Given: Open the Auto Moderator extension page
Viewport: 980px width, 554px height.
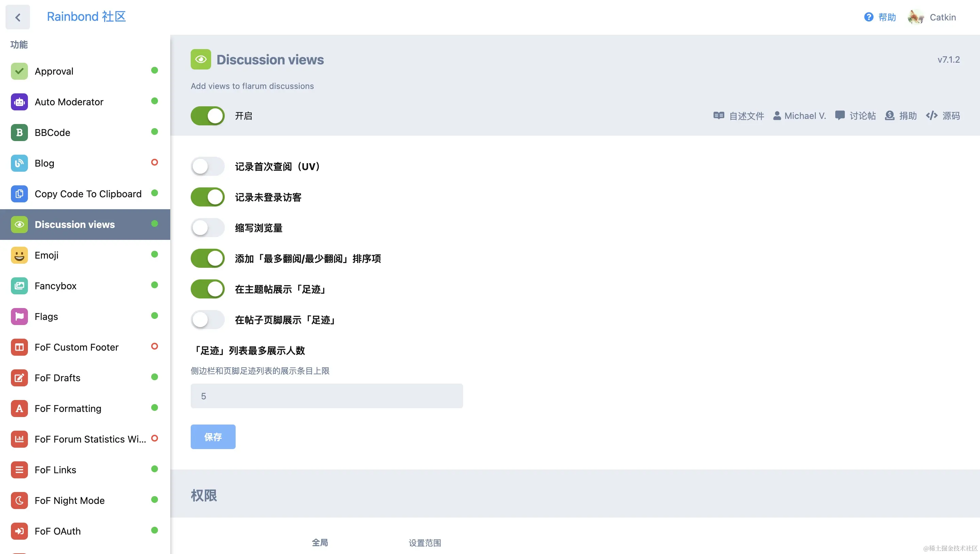Looking at the screenshot, I should click(85, 102).
